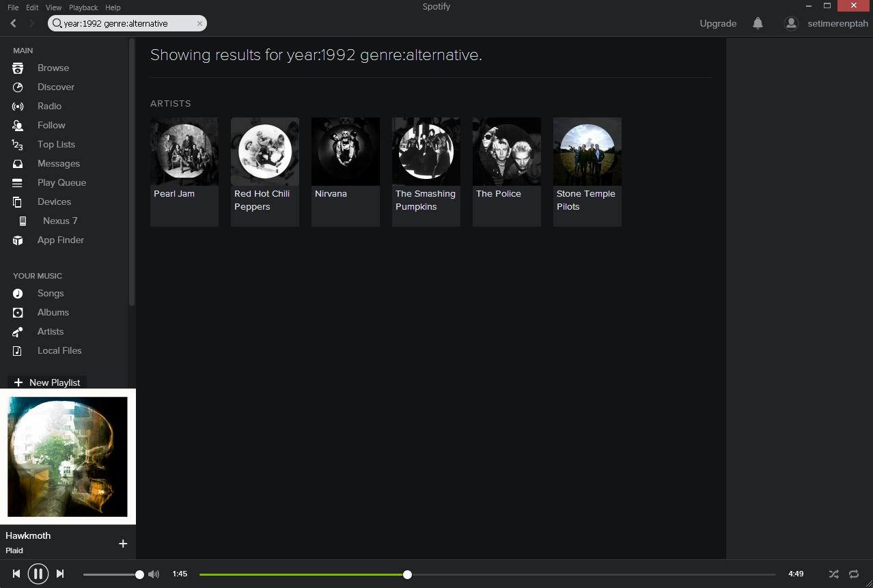
Task: Pause the current track
Action: click(x=38, y=574)
